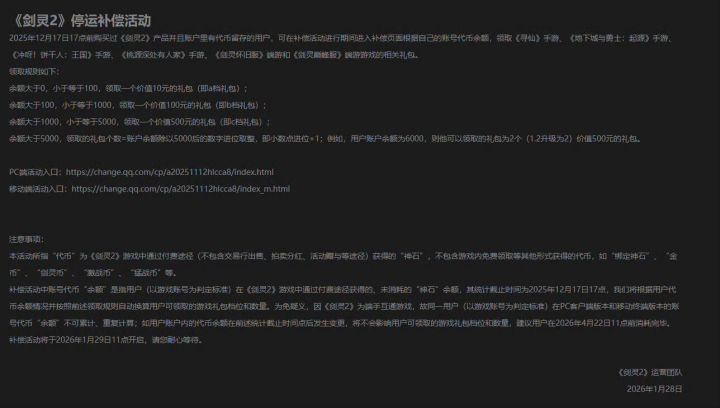Click the 移动端活动入口 label text
The width and height of the screenshot is (720, 408).
point(39,189)
